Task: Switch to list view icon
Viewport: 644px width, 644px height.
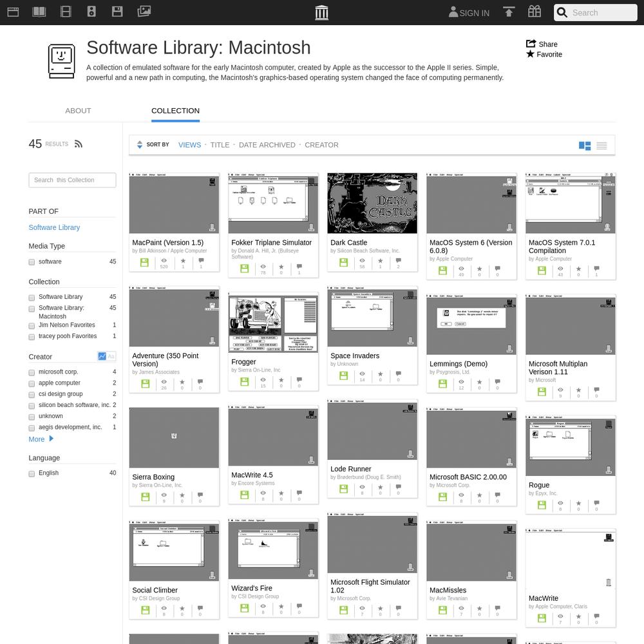Action: pos(601,146)
